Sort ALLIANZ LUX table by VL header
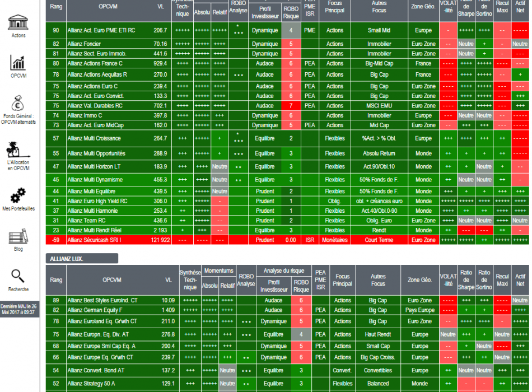Screen dimensions: 532x392 coord(169,280)
